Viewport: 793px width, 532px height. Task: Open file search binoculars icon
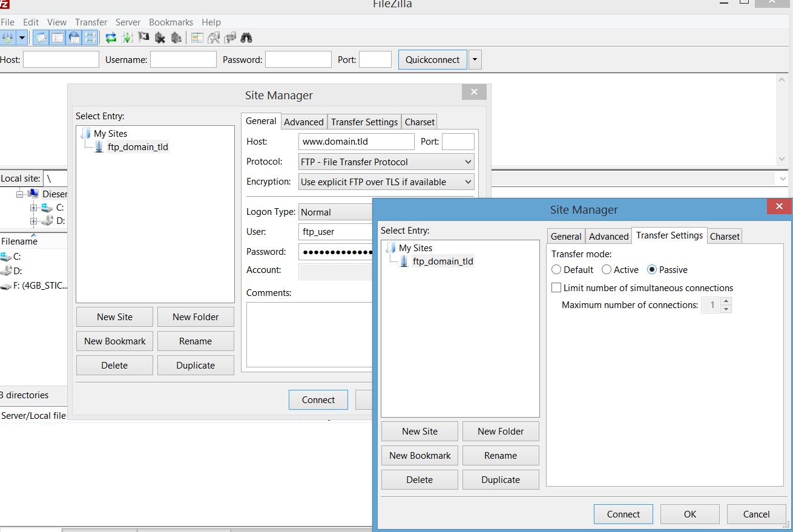coord(246,38)
